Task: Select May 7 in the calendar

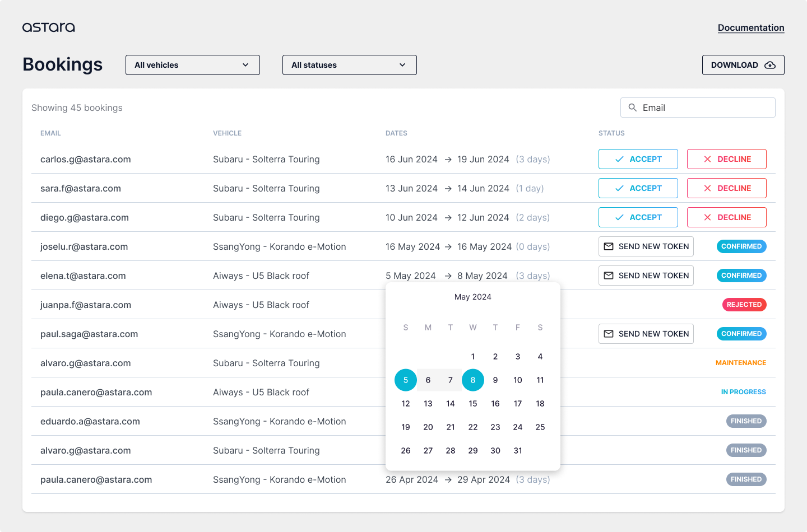Action: coord(451,380)
